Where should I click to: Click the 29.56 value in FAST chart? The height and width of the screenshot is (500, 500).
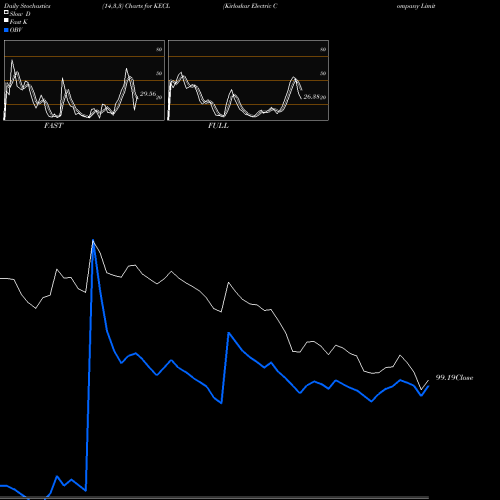(148, 94)
